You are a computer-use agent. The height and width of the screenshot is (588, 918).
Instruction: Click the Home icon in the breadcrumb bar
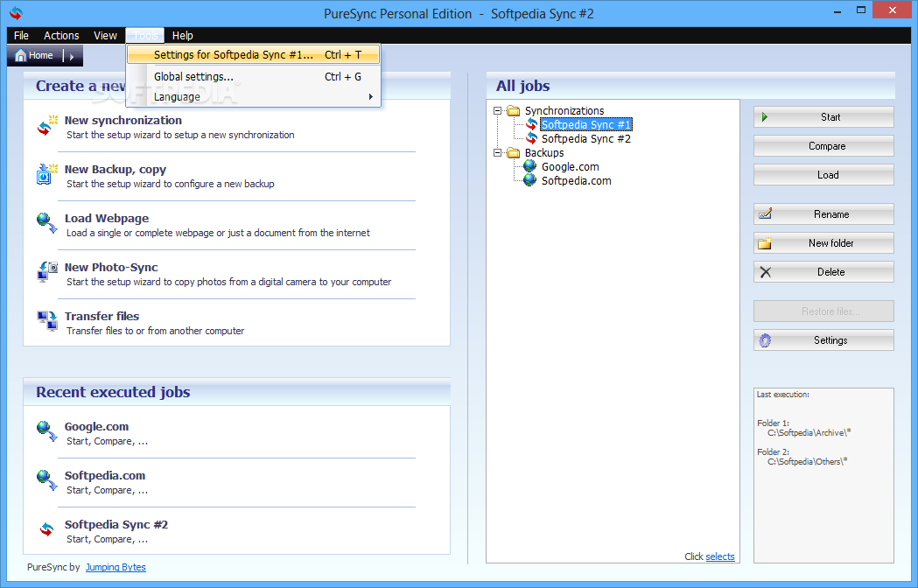point(20,55)
